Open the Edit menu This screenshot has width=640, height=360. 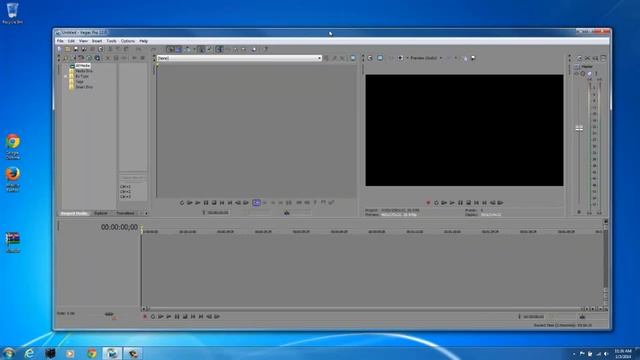(x=71, y=41)
